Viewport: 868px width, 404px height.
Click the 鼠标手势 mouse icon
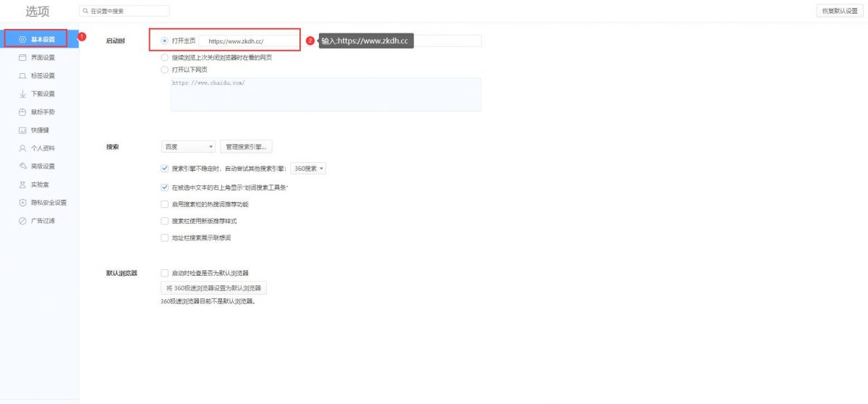click(x=23, y=112)
